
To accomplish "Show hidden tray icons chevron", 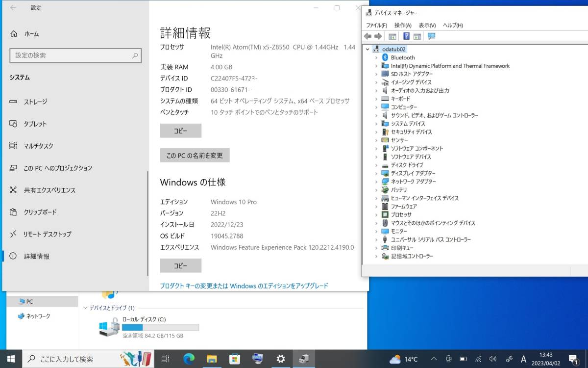I will [x=434, y=359].
